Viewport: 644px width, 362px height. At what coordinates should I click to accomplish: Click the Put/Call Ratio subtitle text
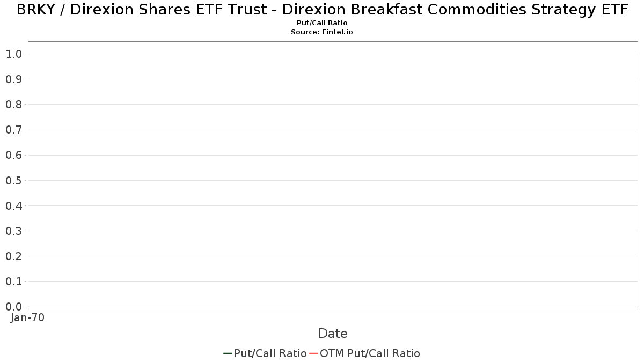[x=322, y=23]
